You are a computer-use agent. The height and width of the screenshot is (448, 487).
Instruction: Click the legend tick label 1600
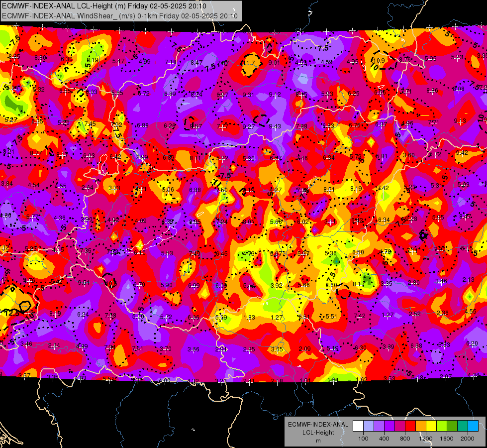pos(447,439)
